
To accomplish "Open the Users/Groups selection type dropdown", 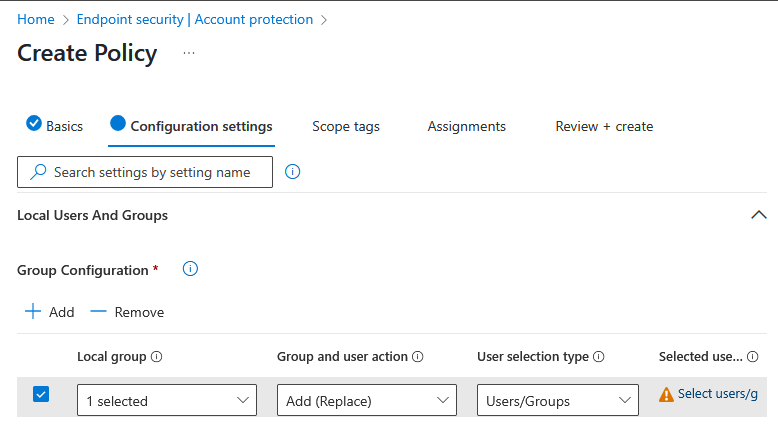I will 557,401.
